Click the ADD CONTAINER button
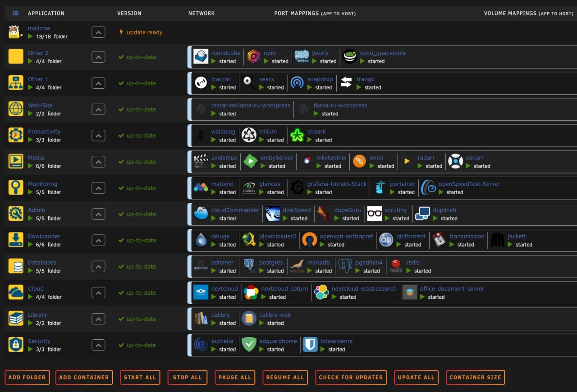Screen dimensions: 577x392 click(84, 377)
